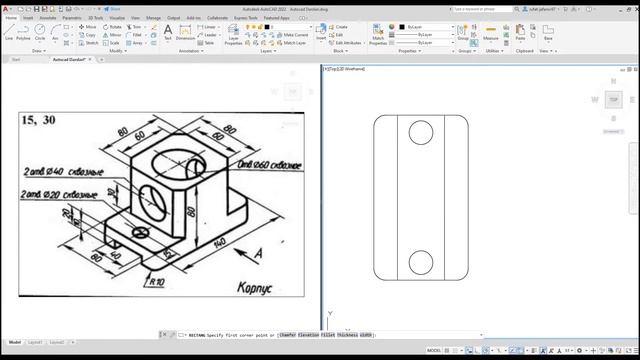
Task: Toggle clean screen in status bar
Action: pos(629,351)
